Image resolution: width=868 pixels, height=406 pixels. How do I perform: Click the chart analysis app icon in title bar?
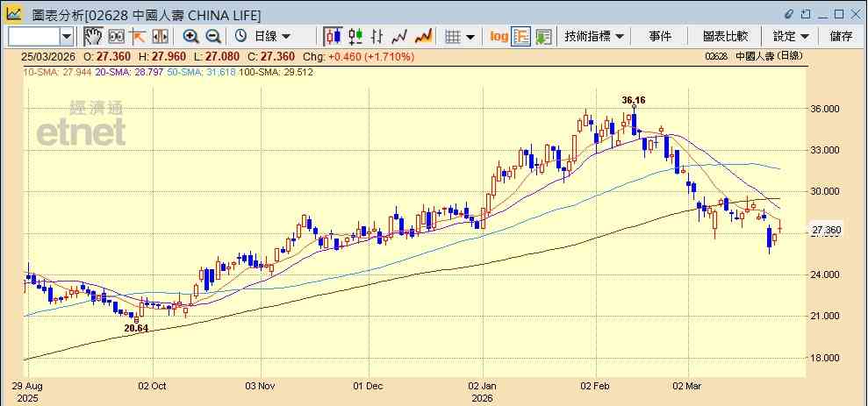pyautogui.click(x=14, y=13)
